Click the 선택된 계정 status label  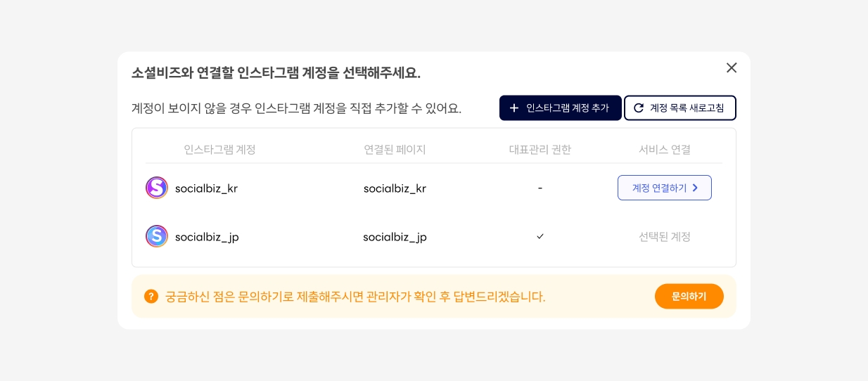[x=665, y=237]
